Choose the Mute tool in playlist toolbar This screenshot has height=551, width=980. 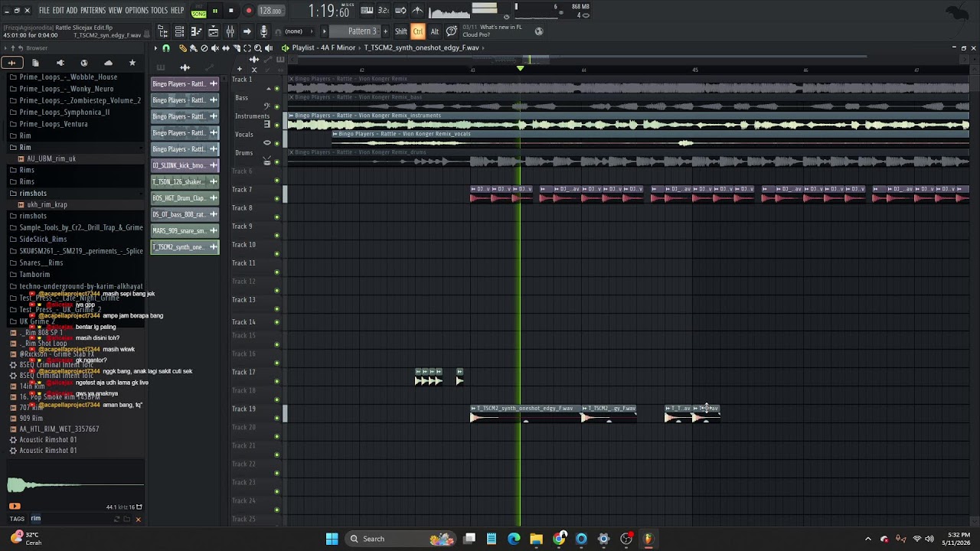click(215, 48)
